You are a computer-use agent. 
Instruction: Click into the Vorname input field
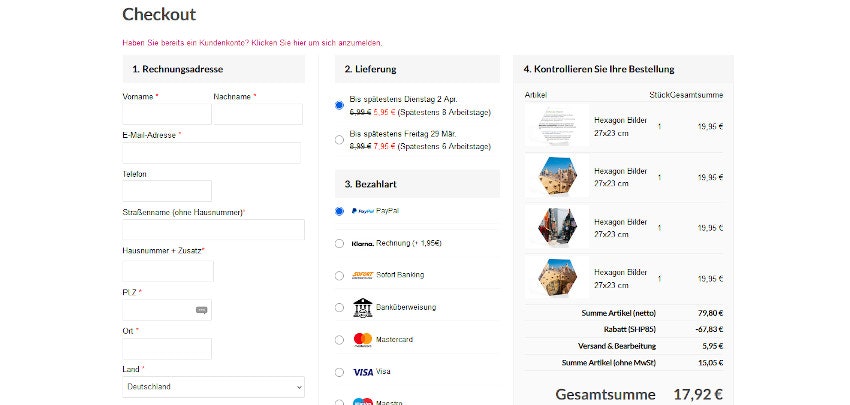(166, 114)
